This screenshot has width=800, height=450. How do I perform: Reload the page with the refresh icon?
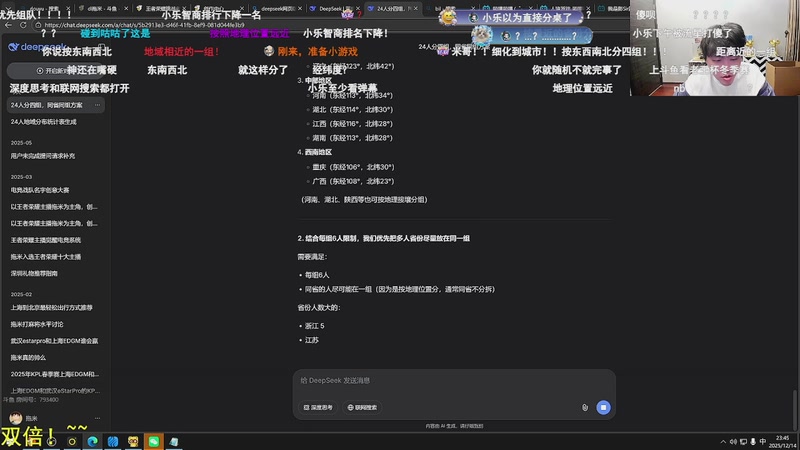[23, 25]
